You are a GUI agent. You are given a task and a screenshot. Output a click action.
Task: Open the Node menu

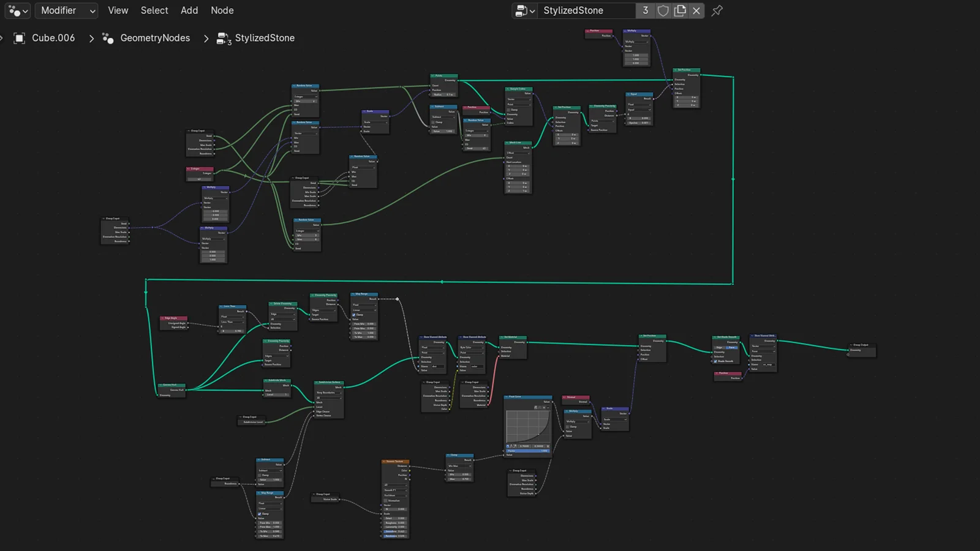point(222,10)
